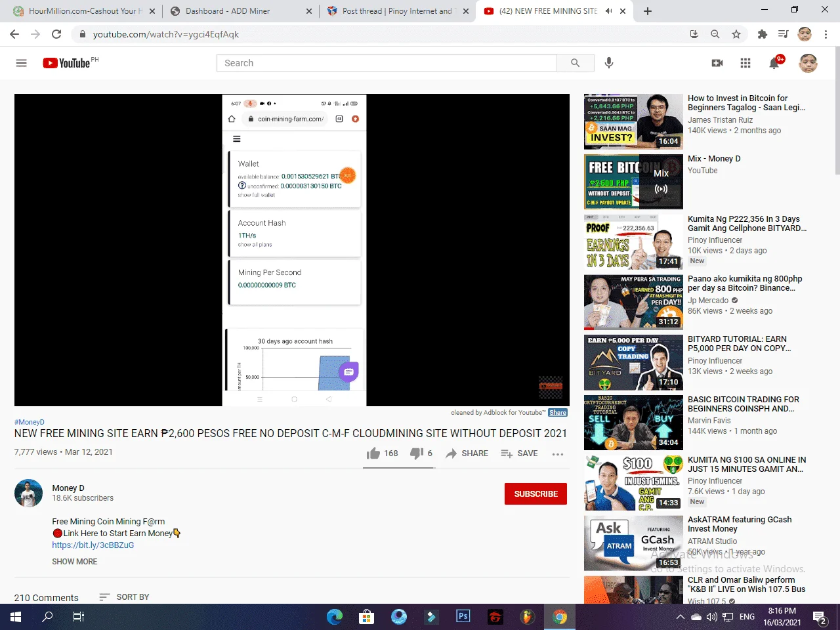Click the #MoneyD hashtag link
The width and height of the screenshot is (840, 630).
coord(30,422)
